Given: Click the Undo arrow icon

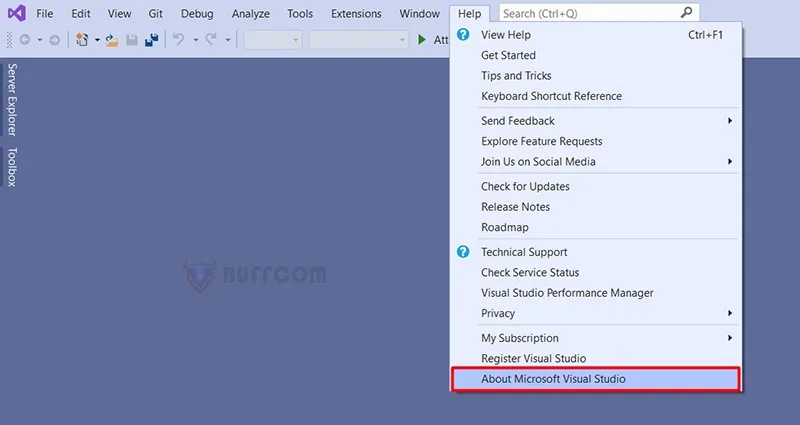Looking at the screenshot, I should click(179, 39).
